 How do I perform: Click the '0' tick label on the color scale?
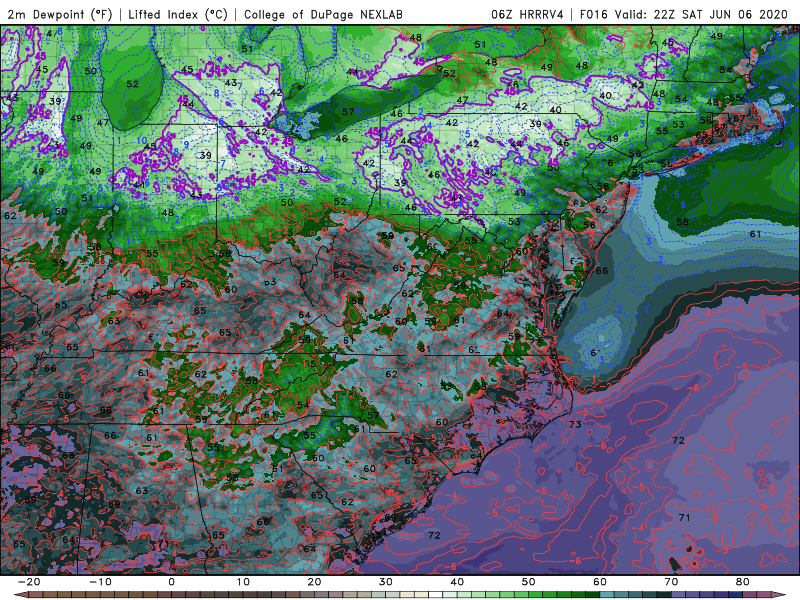click(x=171, y=582)
